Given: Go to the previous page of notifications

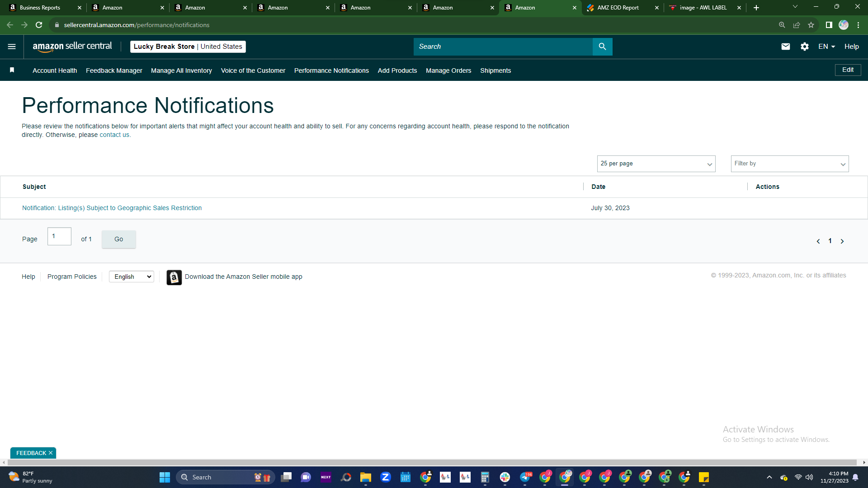Looking at the screenshot, I should pos(818,241).
